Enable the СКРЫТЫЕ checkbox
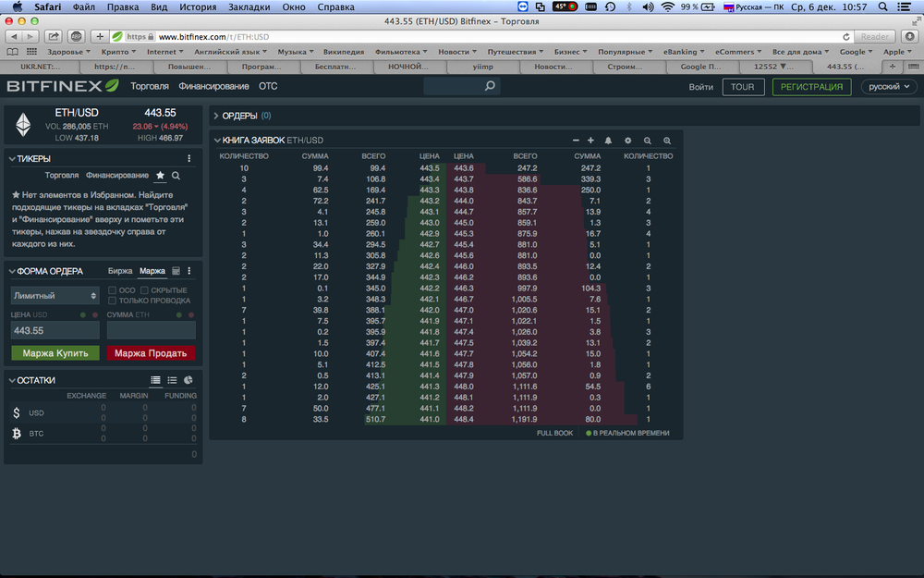The image size is (924, 578). coord(144,290)
